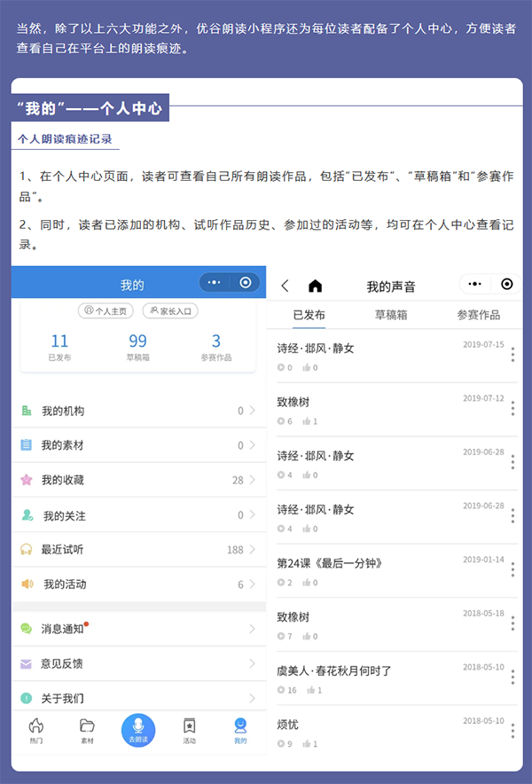
Task: Open 消息通知 with red dot
Action: click(62, 629)
